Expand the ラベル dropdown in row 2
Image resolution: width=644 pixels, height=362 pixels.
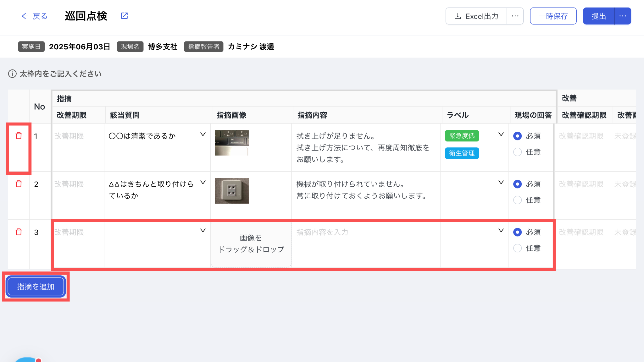click(x=501, y=183)
